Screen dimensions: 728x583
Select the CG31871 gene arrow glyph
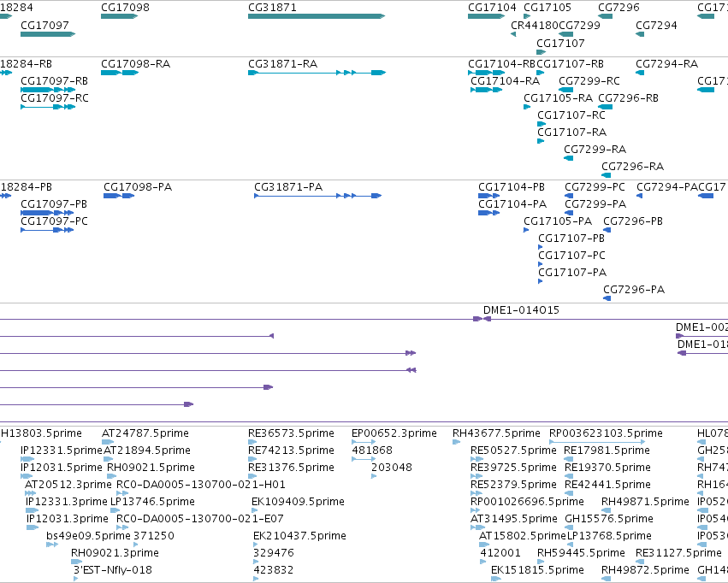317,16
